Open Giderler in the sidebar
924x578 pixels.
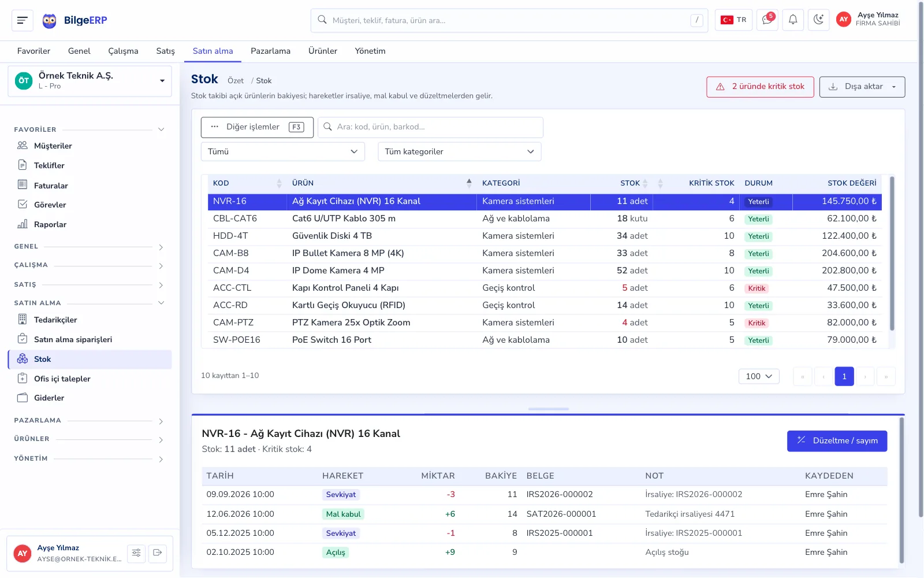coord(49,398)
